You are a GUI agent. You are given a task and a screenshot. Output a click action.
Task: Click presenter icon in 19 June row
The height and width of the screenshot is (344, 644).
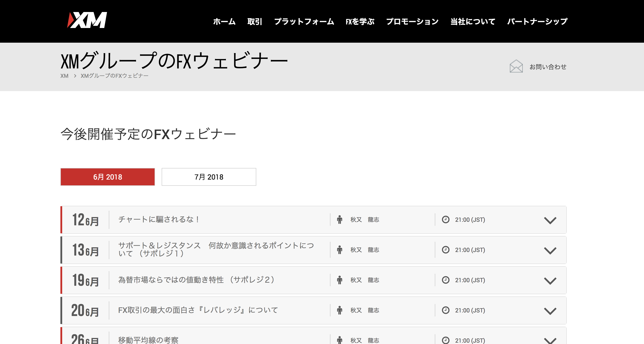click(x=340, y=280)
